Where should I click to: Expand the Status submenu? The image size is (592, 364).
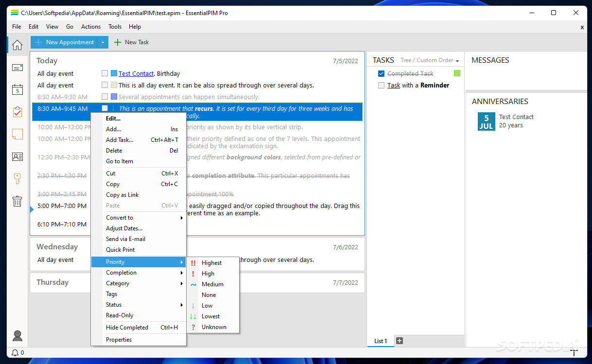139,305
